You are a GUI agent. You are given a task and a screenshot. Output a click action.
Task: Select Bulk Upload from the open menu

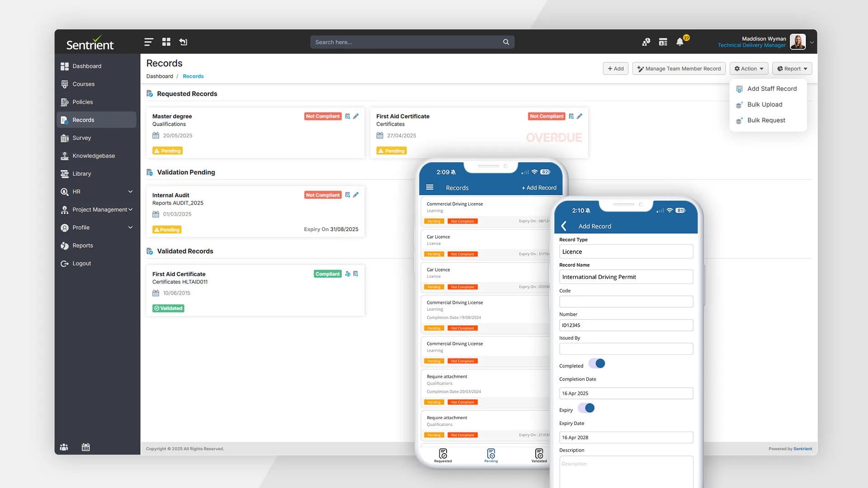tap(765, 104)
